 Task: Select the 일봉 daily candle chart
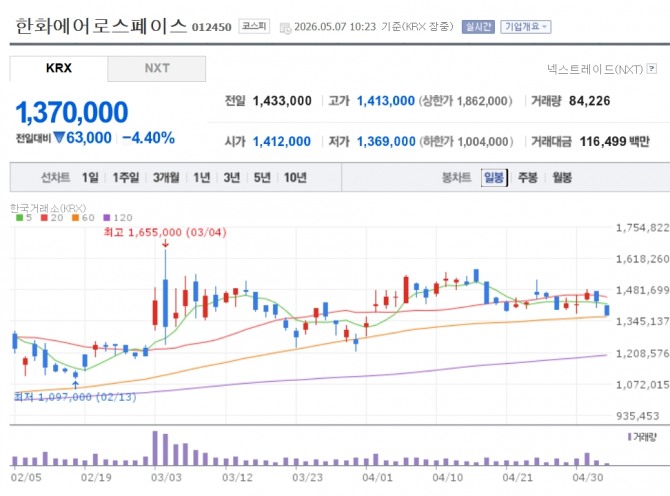[x=494, y=177]
